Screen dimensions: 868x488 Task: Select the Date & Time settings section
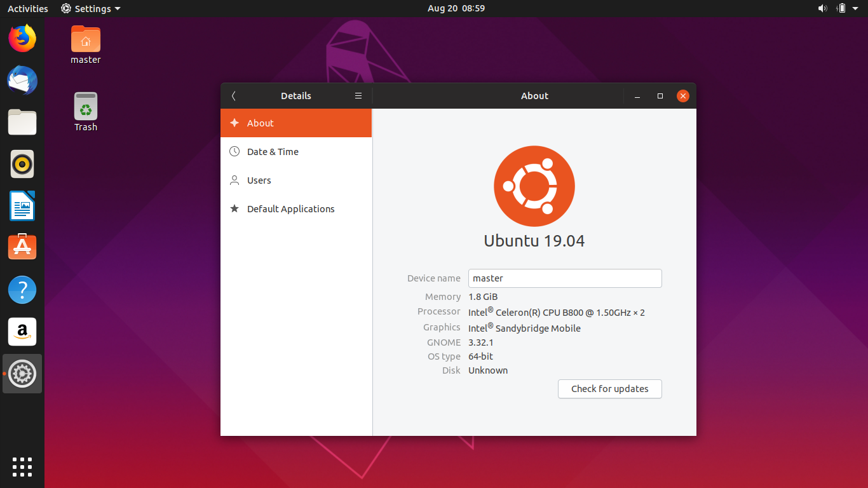pos(272,151)
